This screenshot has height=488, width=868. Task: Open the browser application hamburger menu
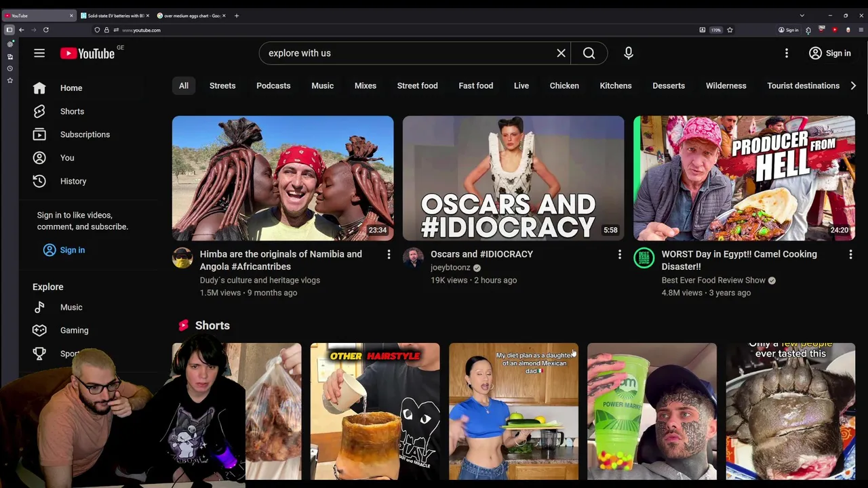pyautogui.click(x=861, y=30)
